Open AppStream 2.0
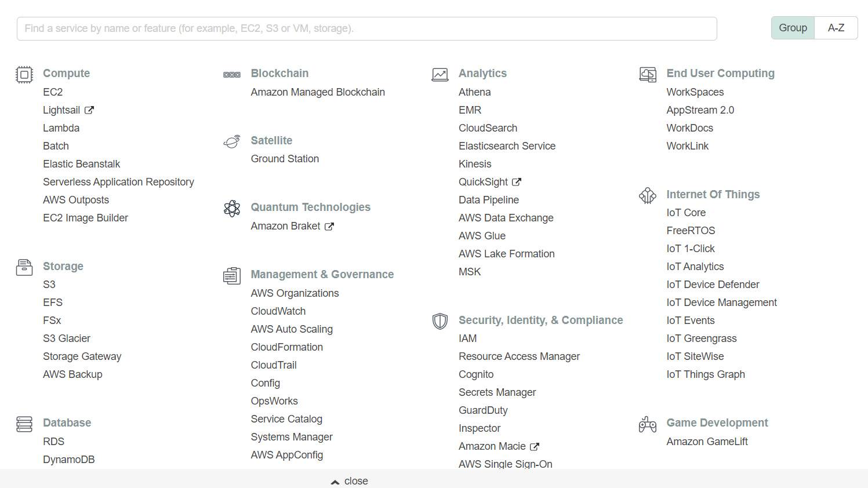The width and height of the screenshot is (868, 488). [x=700, y=110]
